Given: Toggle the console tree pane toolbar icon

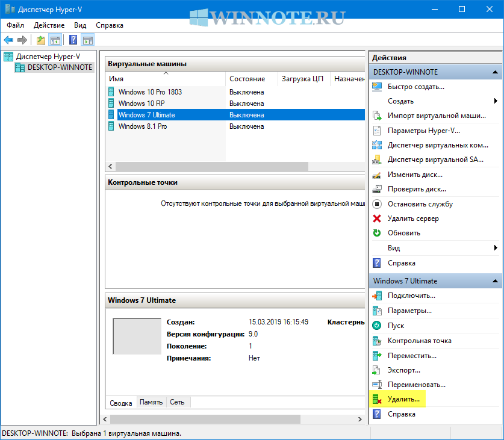Looking at the screenshot, I should [55, 40].
